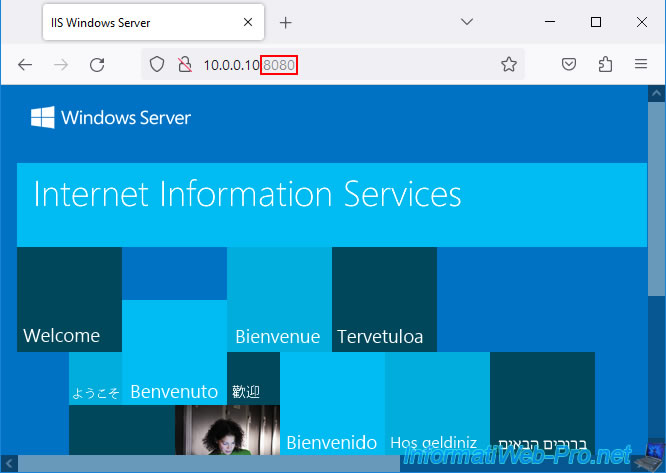
Task: Close the IIS Windows Server tab
Action: point(248,22)
